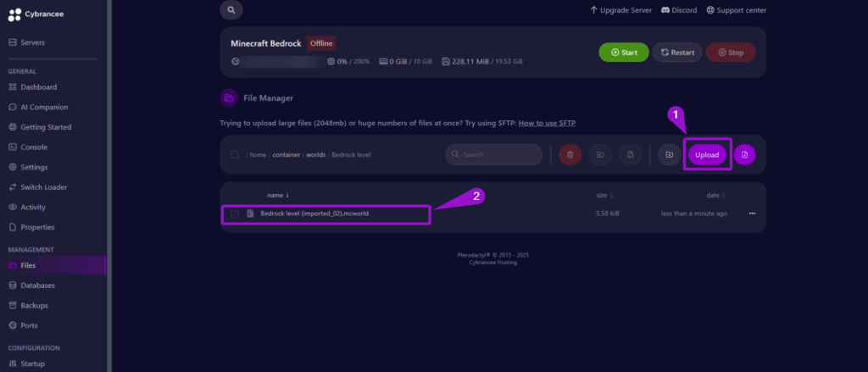Image resolution: width=868 pixels, height=372 pixels.
Task: Open the Support center link
Action: (x=737, y=10)
